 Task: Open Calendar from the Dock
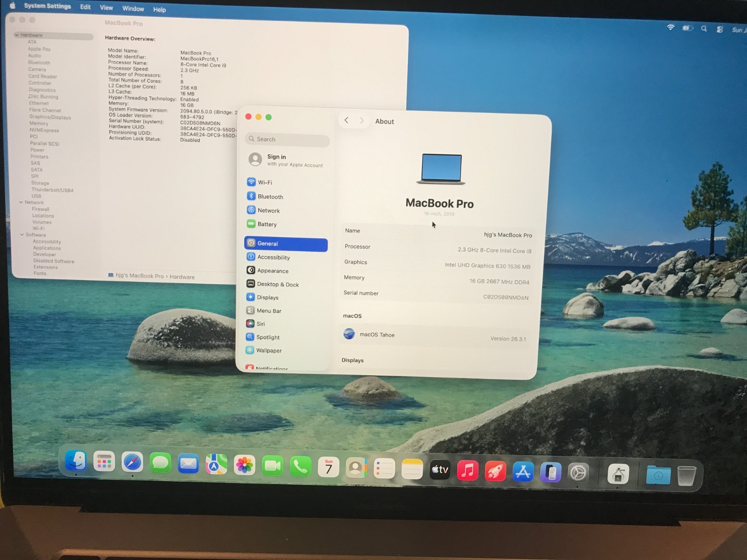[329, 467]
